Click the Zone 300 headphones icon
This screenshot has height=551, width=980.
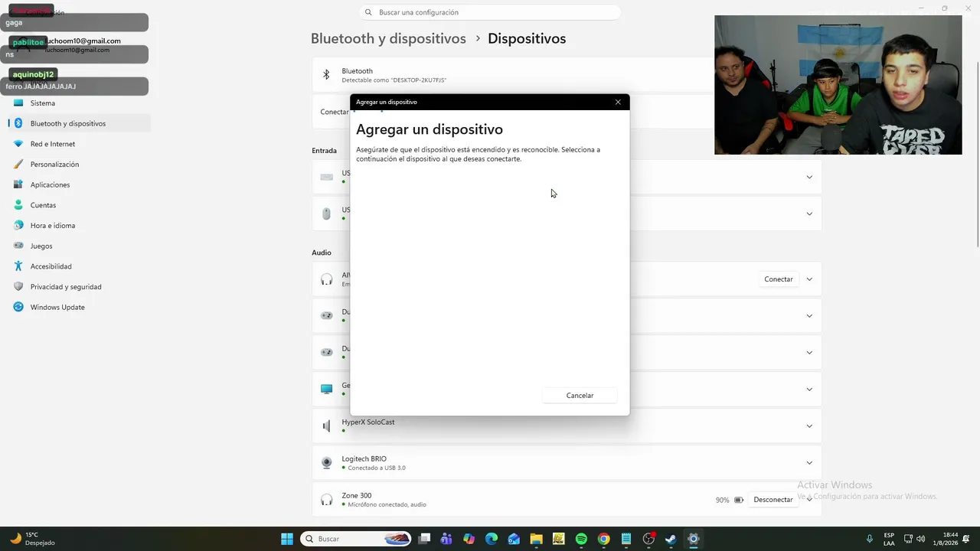pyautogui.click(x=327, y=500)
